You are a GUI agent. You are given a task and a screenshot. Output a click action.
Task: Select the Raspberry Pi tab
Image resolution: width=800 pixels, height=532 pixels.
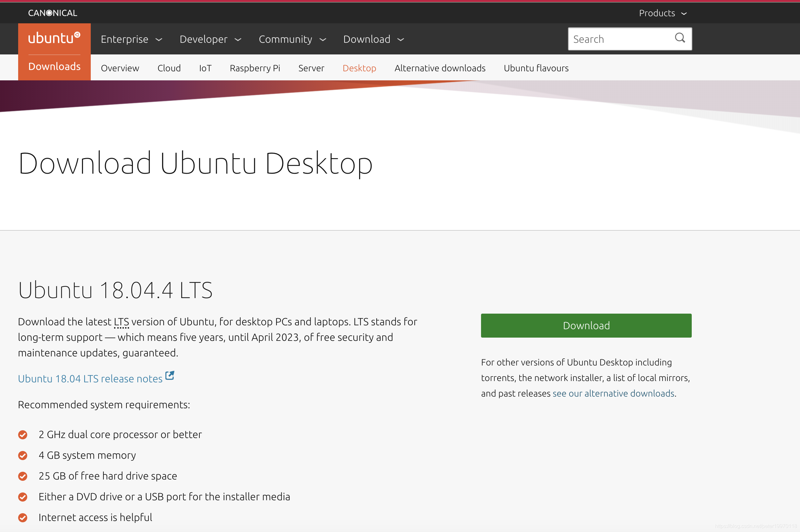pyautogui.click(x=254, y=68)
